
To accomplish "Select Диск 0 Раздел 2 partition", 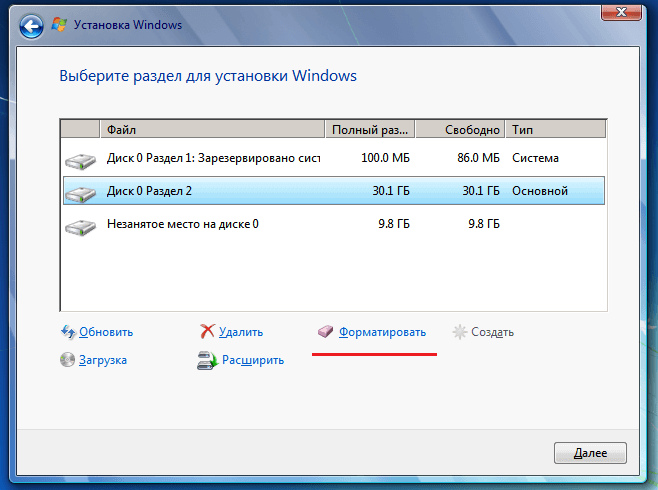I will click(x=334, y=191).
